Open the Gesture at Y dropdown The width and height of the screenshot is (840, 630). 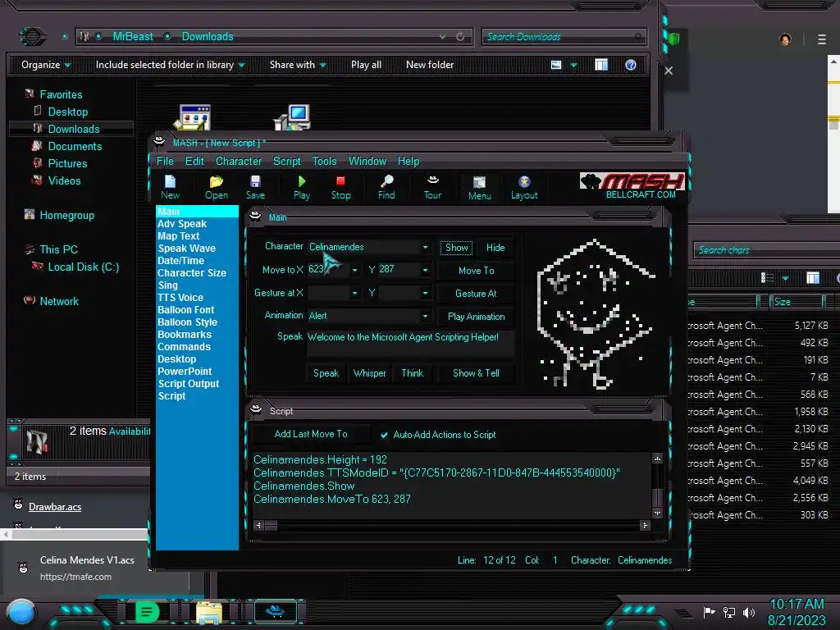425,293
